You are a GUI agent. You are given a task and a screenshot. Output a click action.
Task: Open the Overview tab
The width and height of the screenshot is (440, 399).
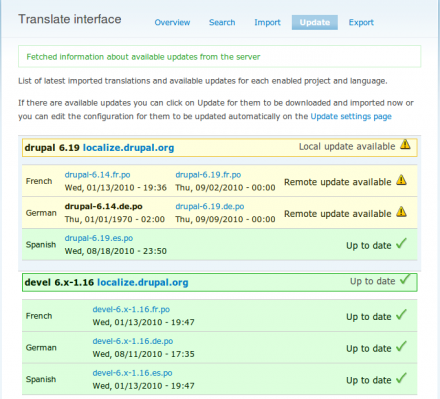[x=172, y=22]
